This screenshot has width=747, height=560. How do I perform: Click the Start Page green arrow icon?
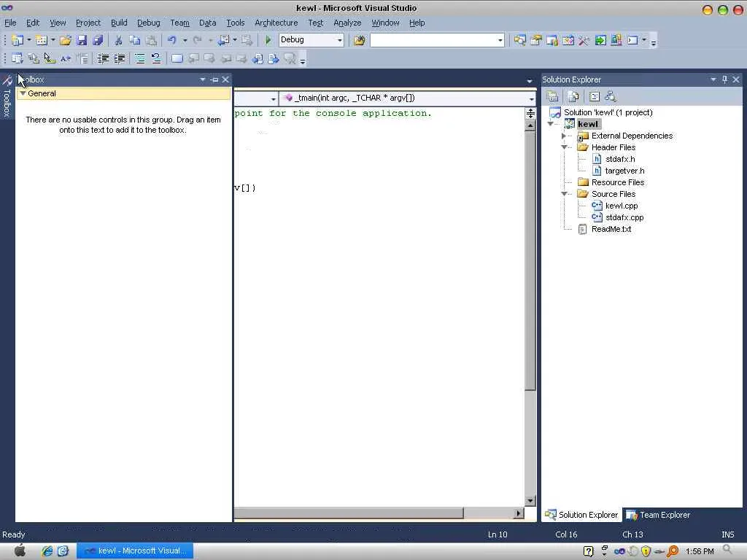[x=600, y=41]
